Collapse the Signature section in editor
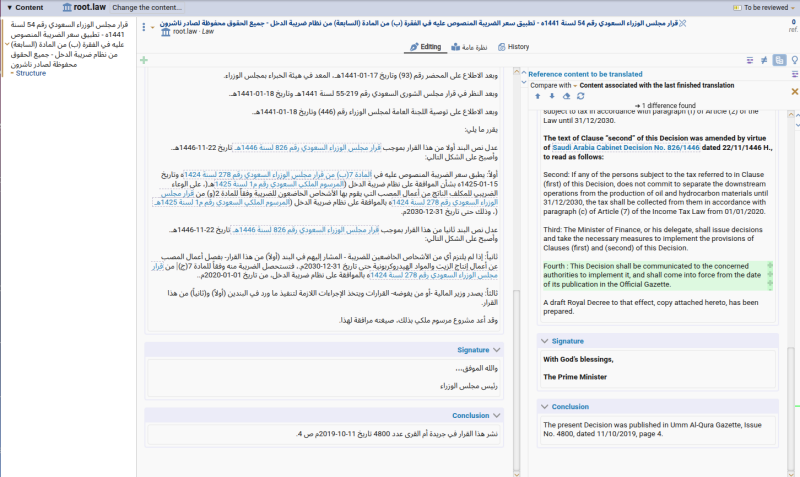This screenshot has width=800, height=477. pyautogui.click(x=496, y=350)
